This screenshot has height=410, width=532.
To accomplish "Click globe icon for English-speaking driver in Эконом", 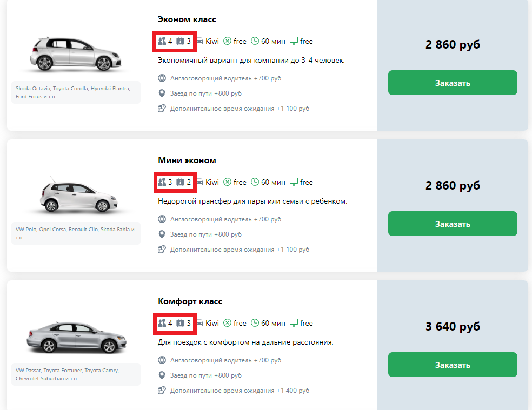I will coord(162,78).
